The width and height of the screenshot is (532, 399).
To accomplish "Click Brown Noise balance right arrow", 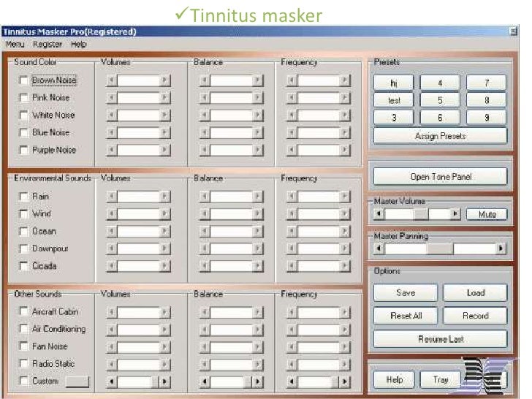I will (257, 80).
